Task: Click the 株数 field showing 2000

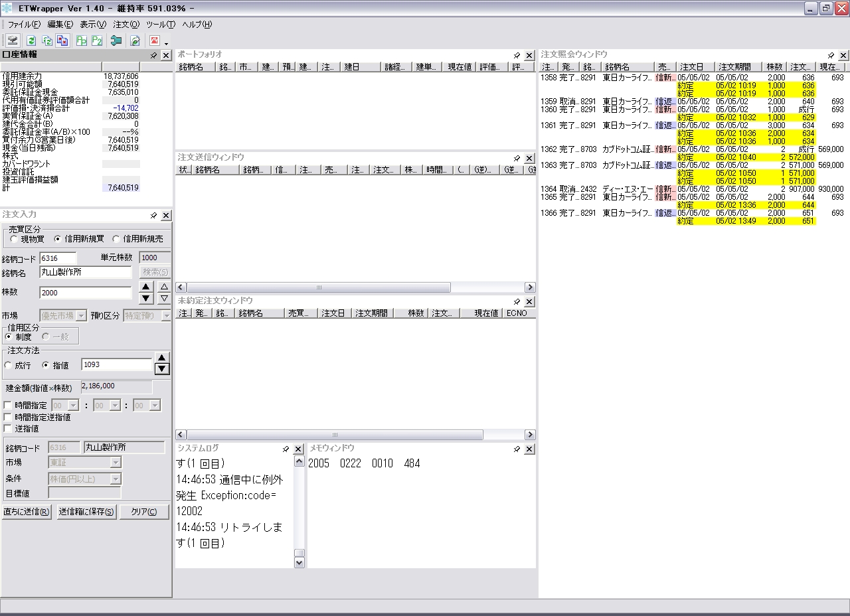Action: pyautogui.click(x=86, y=293)
